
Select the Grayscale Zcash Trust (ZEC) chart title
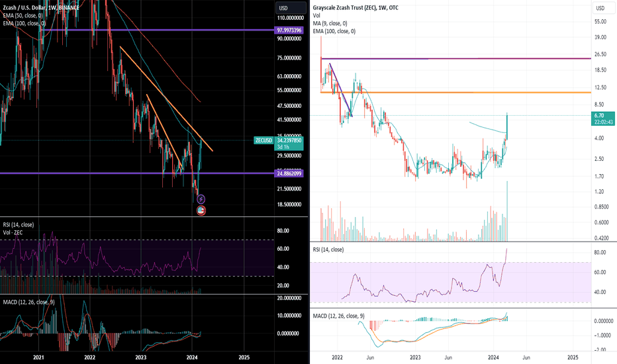pyautogui.click(x=356, y=8)
